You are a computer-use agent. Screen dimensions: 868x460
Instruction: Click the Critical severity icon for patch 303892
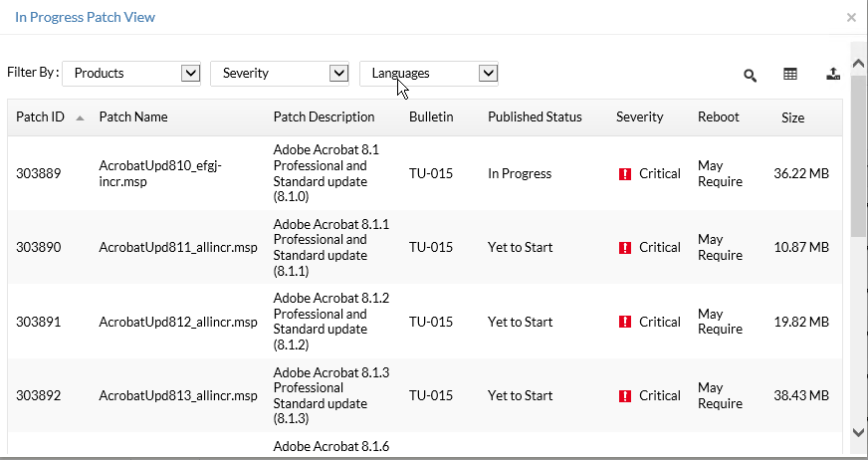click(x=625, y=396)
